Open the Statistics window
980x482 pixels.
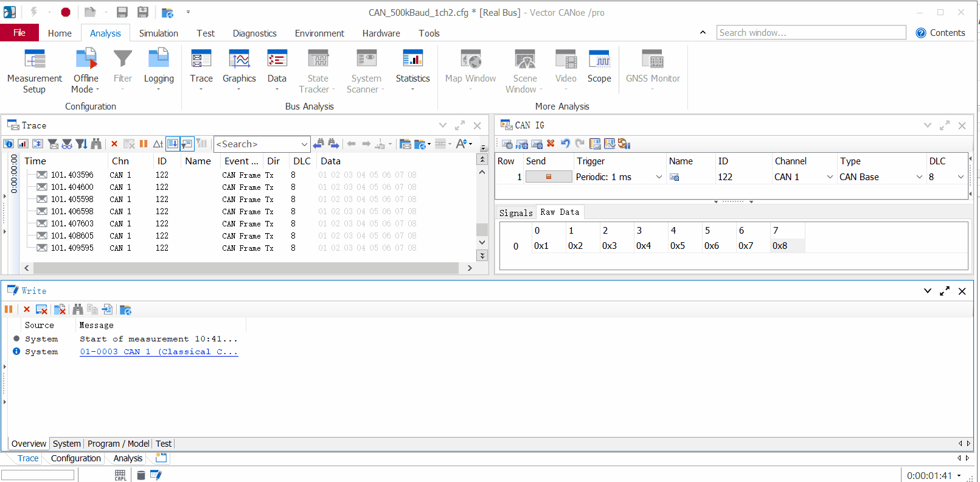tap(412, 70)
